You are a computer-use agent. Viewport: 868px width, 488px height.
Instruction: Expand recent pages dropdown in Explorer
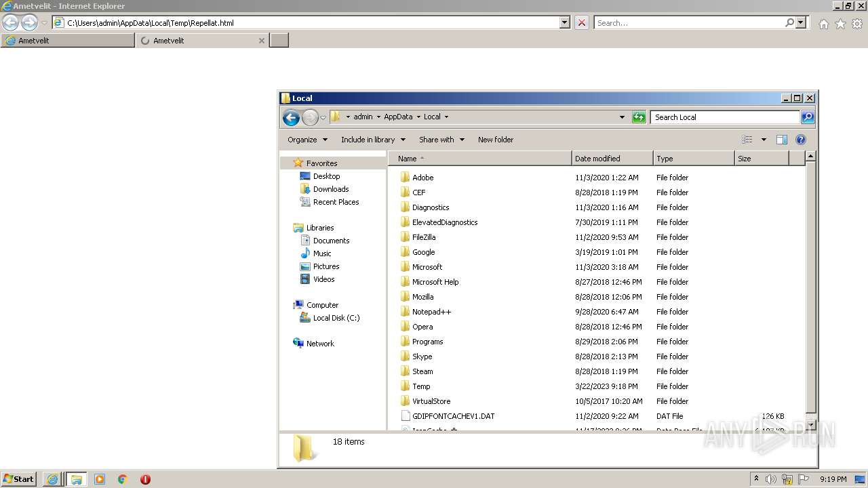(323, 117)
